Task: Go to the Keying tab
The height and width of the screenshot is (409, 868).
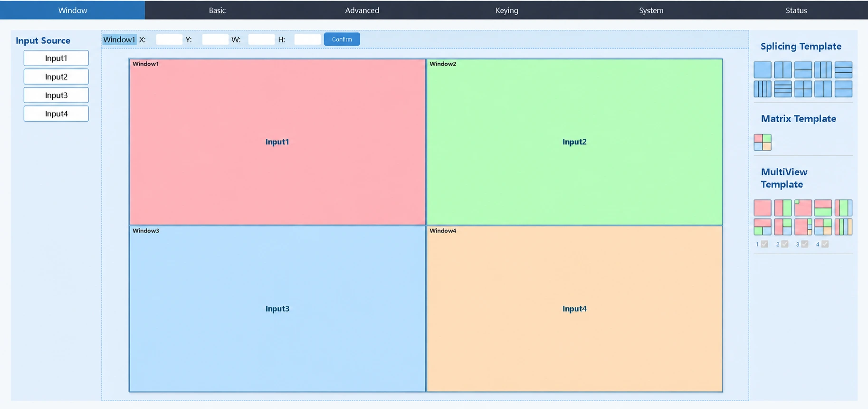Action: pyautogui.click(x=507, y=10)
